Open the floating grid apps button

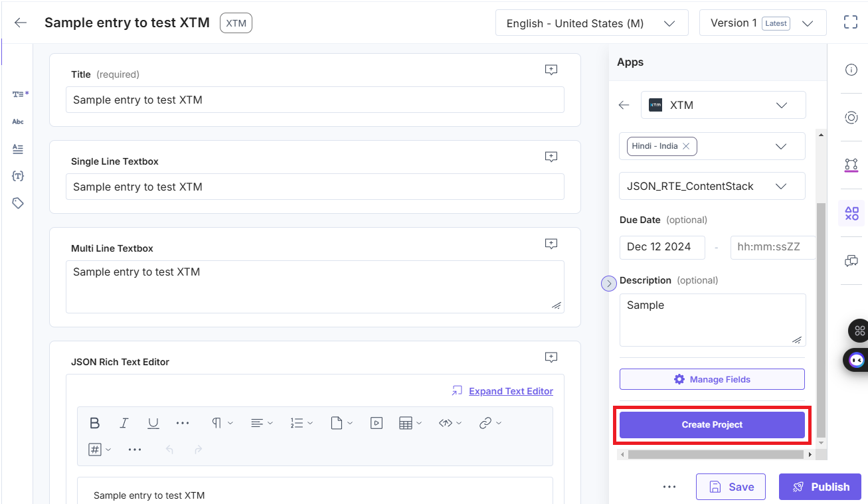[x=859, y=331]
